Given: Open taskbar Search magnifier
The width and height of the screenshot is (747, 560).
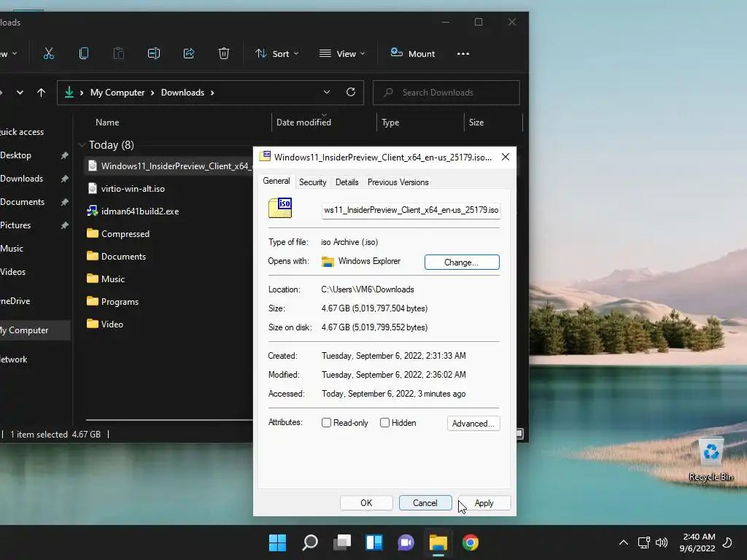Looking at the screenshot, I should coord(309,542).
